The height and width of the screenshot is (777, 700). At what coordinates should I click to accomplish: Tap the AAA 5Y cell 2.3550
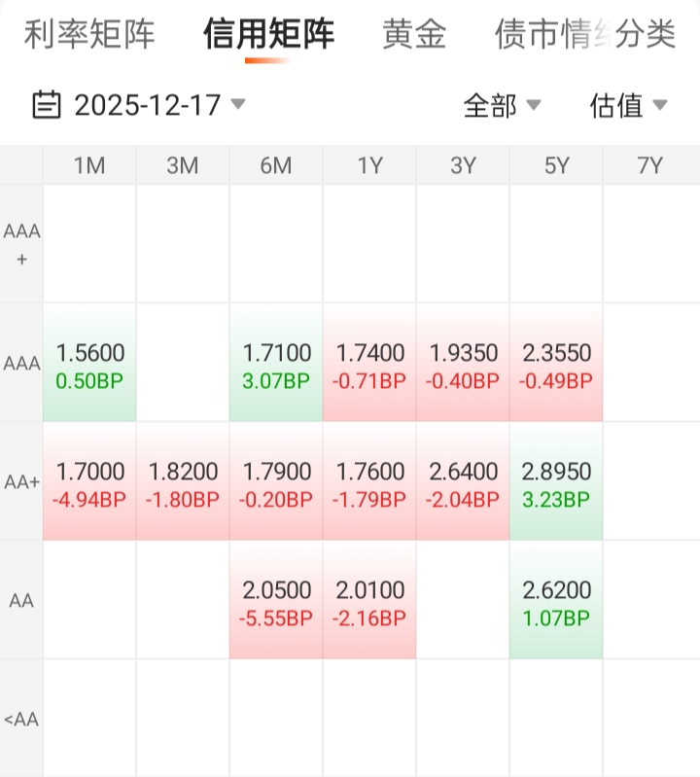click(x=556, y=365)
